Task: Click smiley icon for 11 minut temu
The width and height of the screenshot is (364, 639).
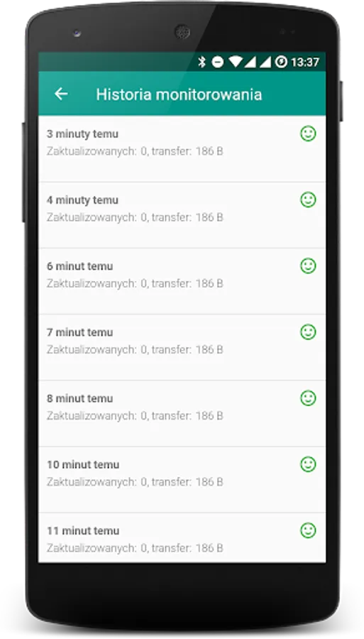Action: pyautogui.click(x=308, y=530)
